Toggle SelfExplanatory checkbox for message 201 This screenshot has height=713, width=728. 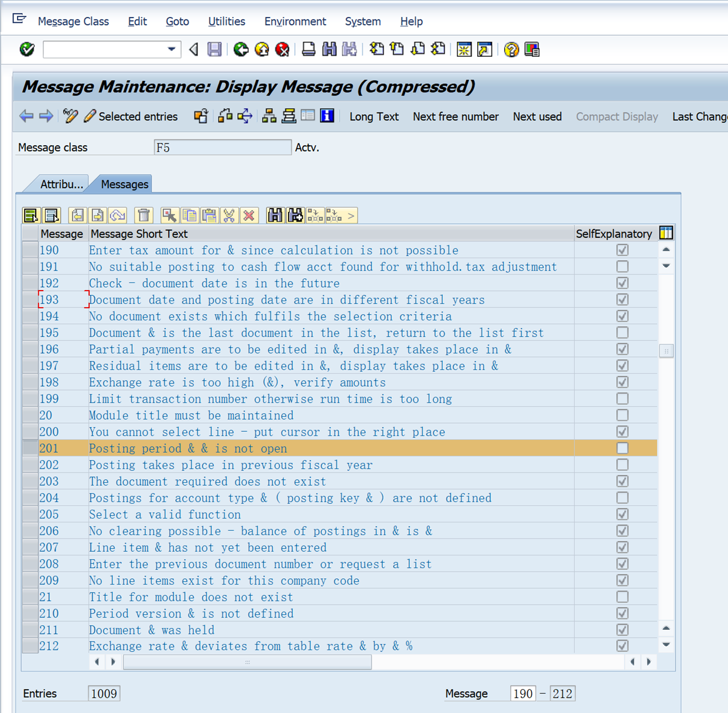[x=622, y=448]
